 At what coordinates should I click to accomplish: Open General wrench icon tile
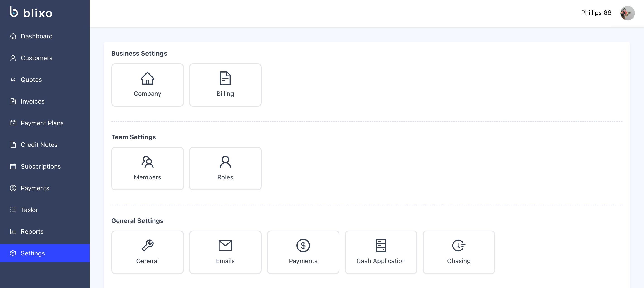[147, 246]
